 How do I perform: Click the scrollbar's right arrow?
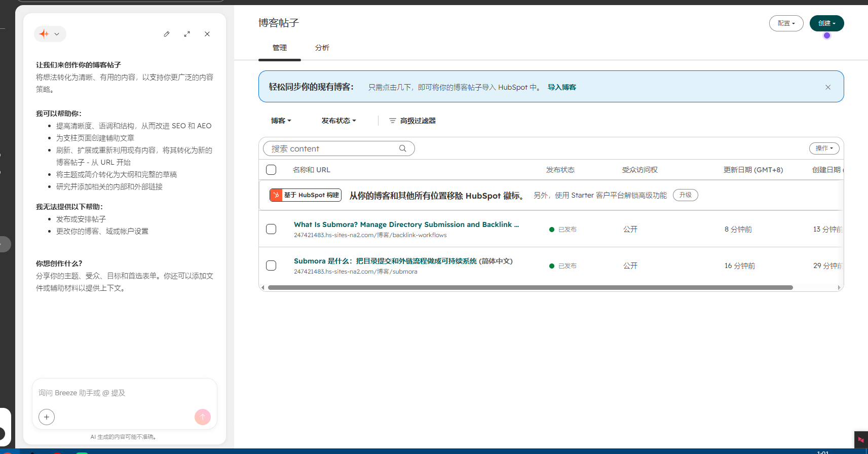click(x=840, y=287)
